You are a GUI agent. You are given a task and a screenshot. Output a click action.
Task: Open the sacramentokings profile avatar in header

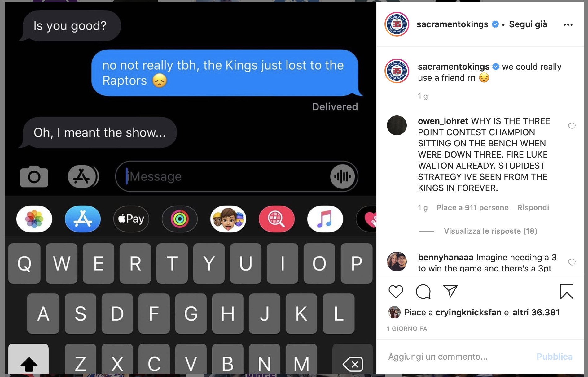click(397, 24)
